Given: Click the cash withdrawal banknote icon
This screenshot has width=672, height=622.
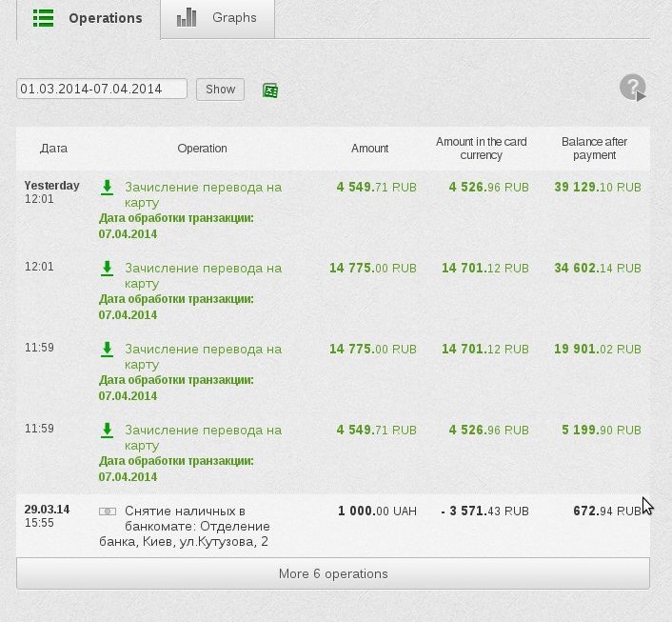Looking at the screenshot, I should click(108, 512).
